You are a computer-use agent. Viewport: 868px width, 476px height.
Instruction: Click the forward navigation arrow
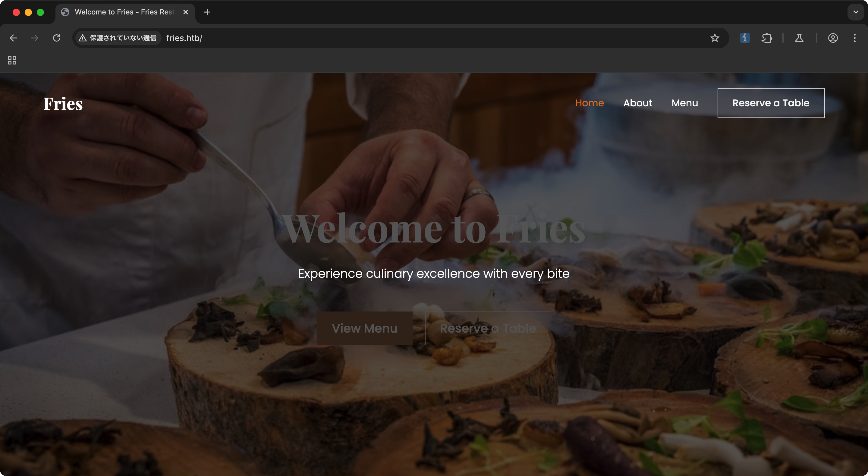click(35, 38)
